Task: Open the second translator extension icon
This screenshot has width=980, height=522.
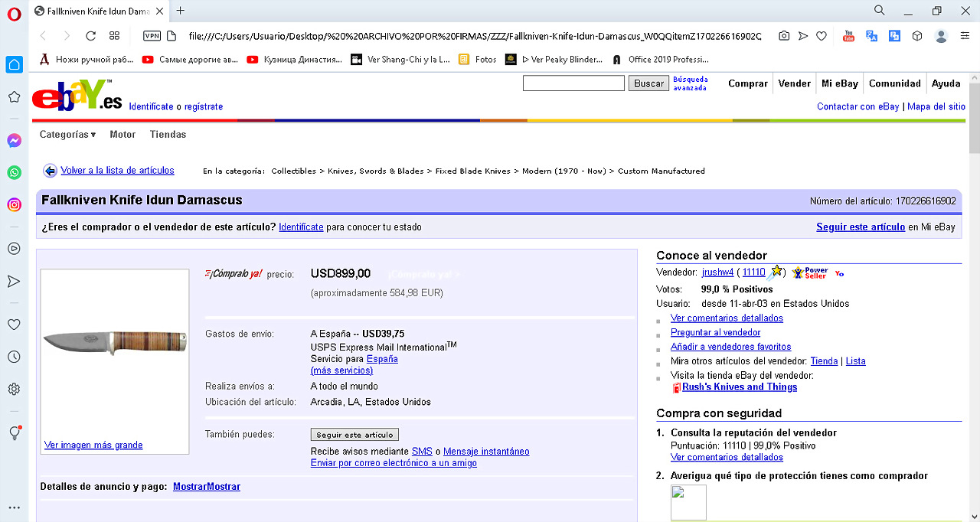Action: (894, 36)
